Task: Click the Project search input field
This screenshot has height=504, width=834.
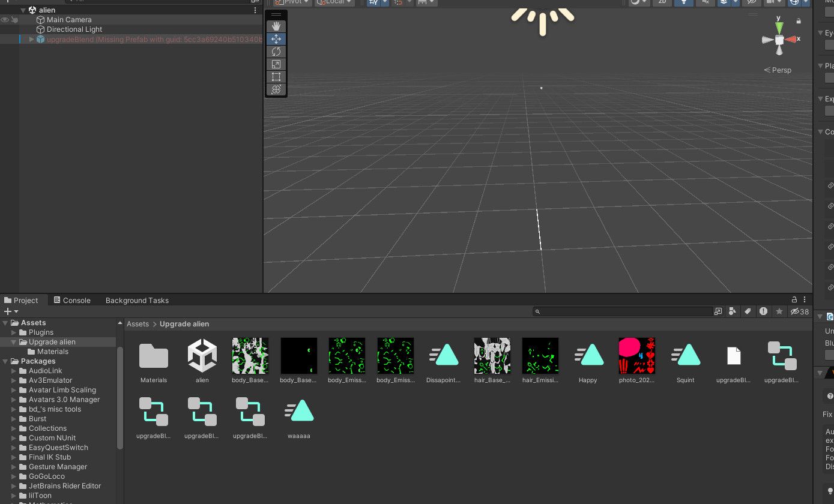Action: click(x=623, y=311)
